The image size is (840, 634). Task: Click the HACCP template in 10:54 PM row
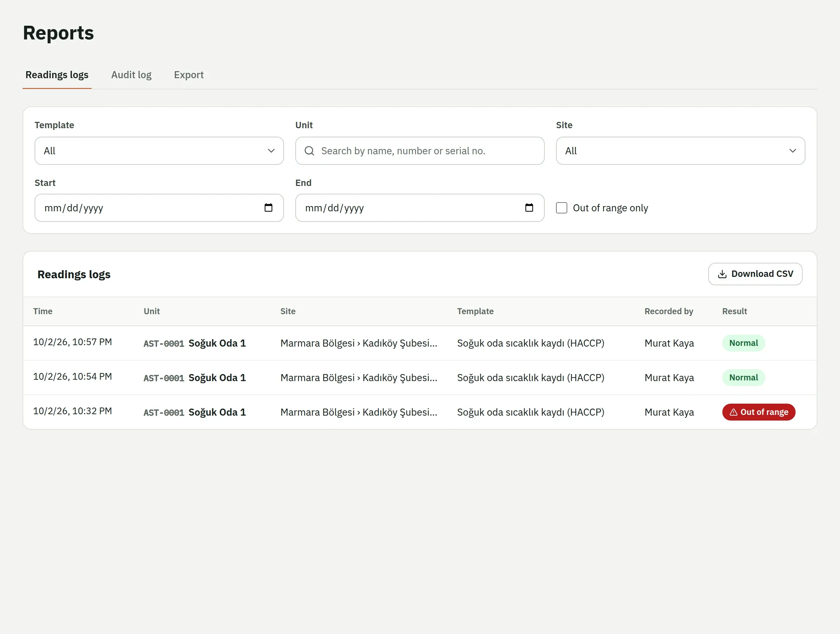[531, 378]
